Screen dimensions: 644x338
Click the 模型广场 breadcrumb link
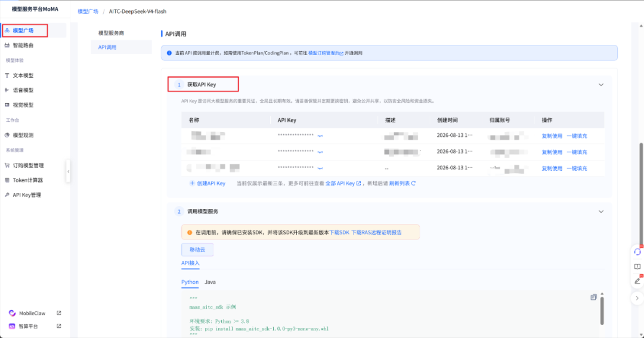pyautogui.click(x=88, y=11)
